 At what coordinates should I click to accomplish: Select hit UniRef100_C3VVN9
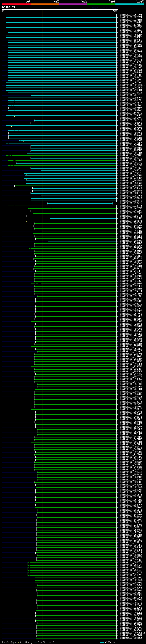(x=131, y=22)
